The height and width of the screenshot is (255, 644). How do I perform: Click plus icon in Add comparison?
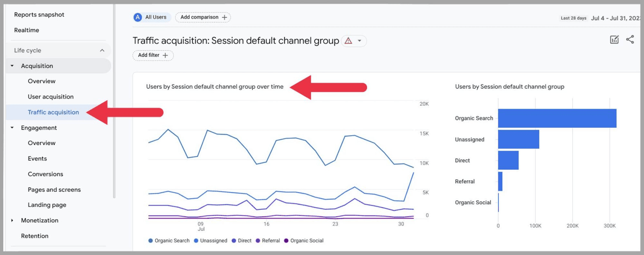click(x=225, y=17)
